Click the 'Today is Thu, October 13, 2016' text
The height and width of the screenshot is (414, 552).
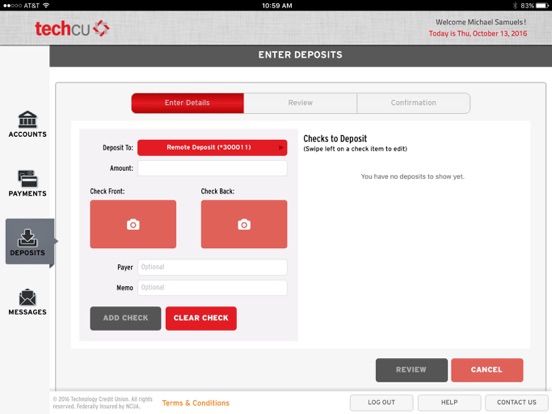pyautogui.click(x=478, y=34)
